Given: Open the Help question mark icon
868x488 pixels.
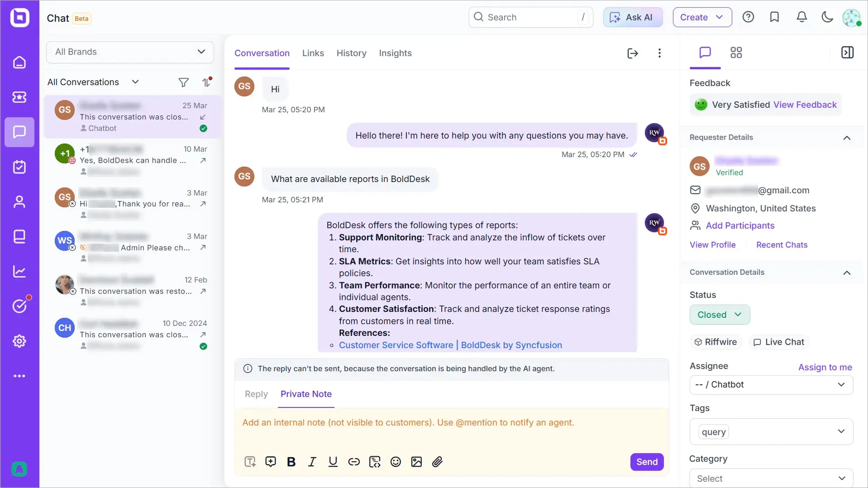Looking at the screenshot, I should click(748, 17).
